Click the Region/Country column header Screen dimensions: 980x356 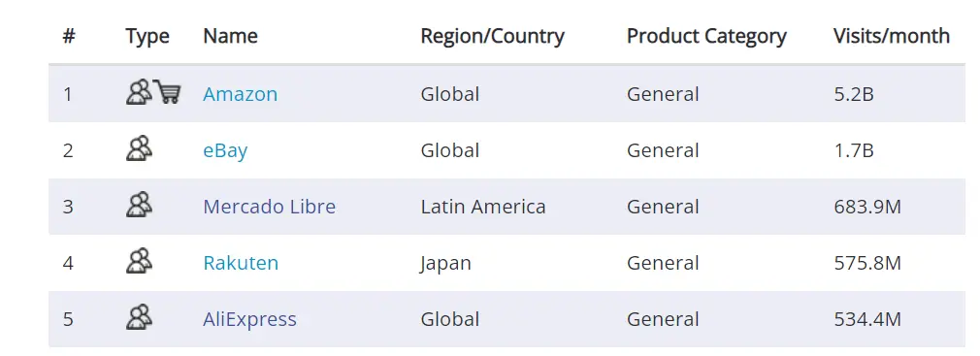click(493, 36)
